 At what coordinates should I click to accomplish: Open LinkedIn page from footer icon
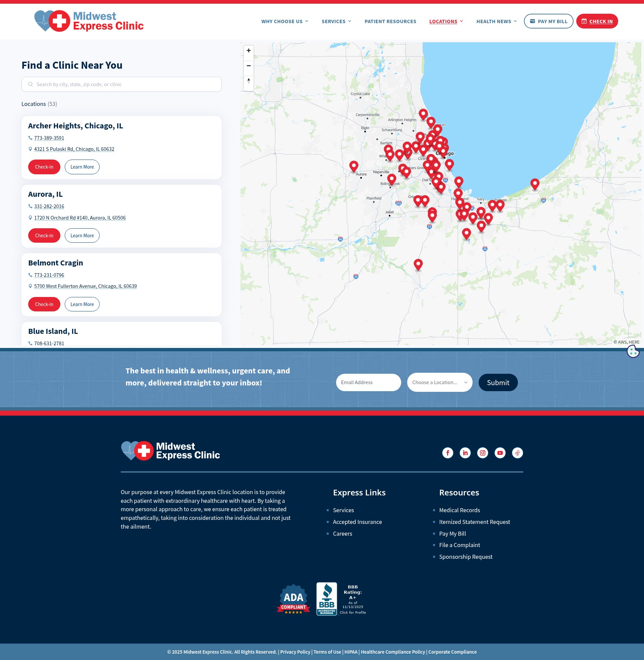465,453
